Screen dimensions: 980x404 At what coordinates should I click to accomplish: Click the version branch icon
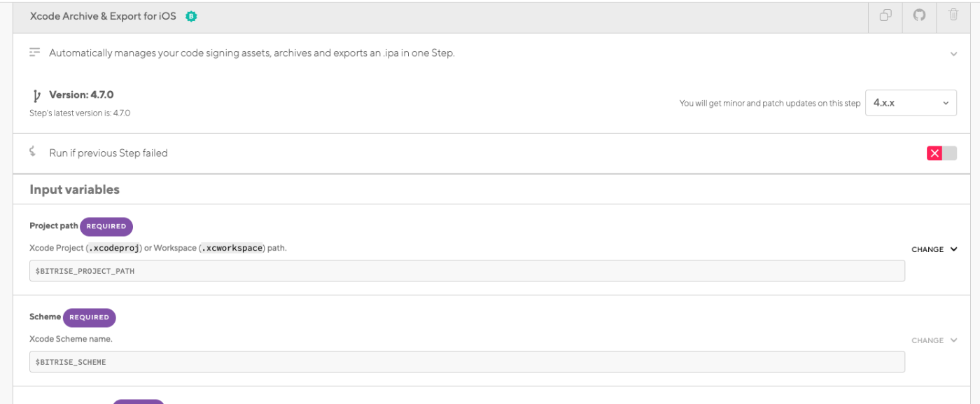36,96
